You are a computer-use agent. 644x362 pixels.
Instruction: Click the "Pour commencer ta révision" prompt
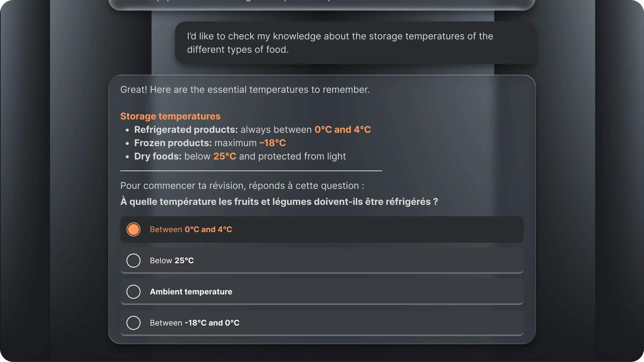(242, 186)
